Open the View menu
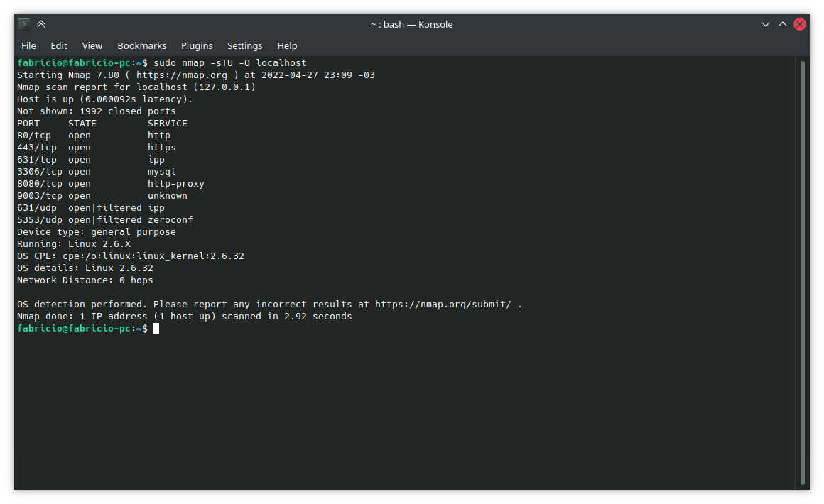 92,45
